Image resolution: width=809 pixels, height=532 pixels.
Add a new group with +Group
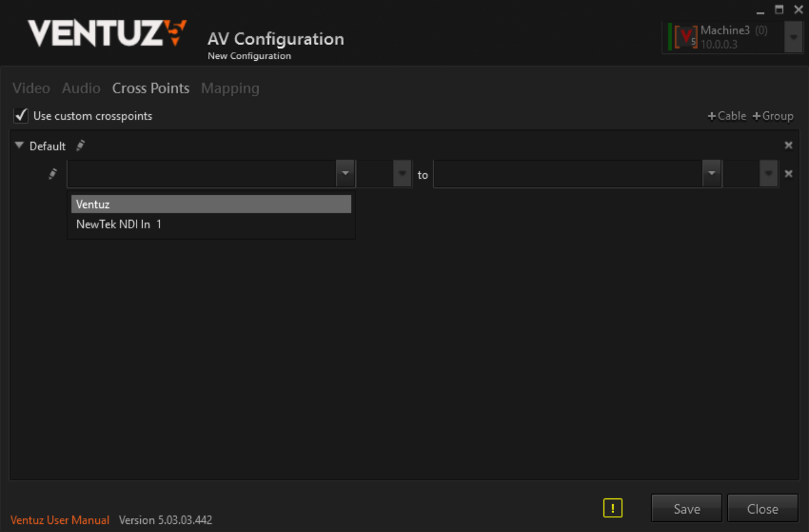pos(773,116)
